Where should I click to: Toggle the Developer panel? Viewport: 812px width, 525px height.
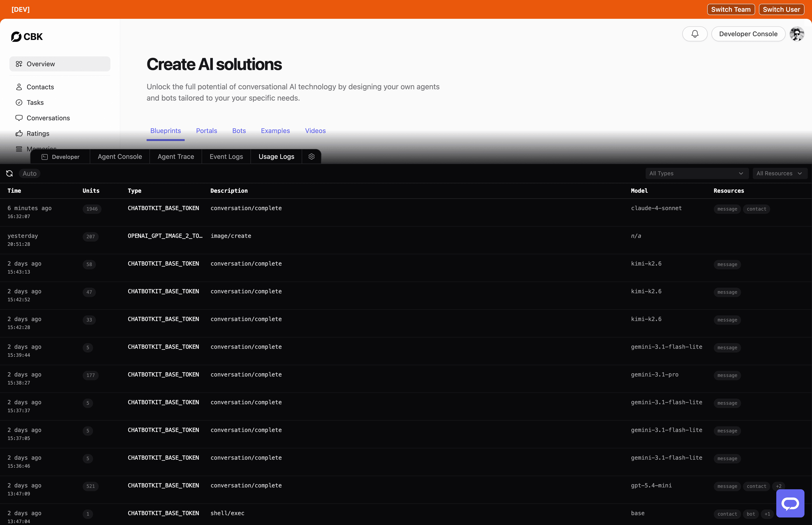[60, 157]
